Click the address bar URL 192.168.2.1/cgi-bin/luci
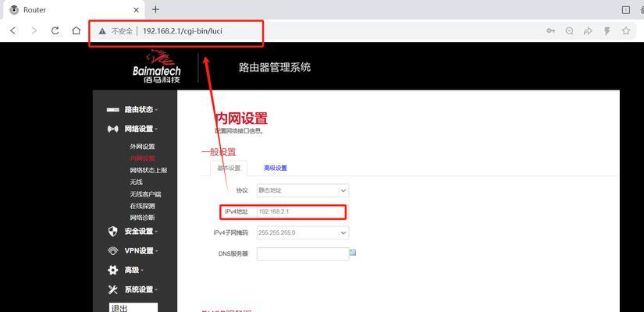644x312 pixels. 183,30
